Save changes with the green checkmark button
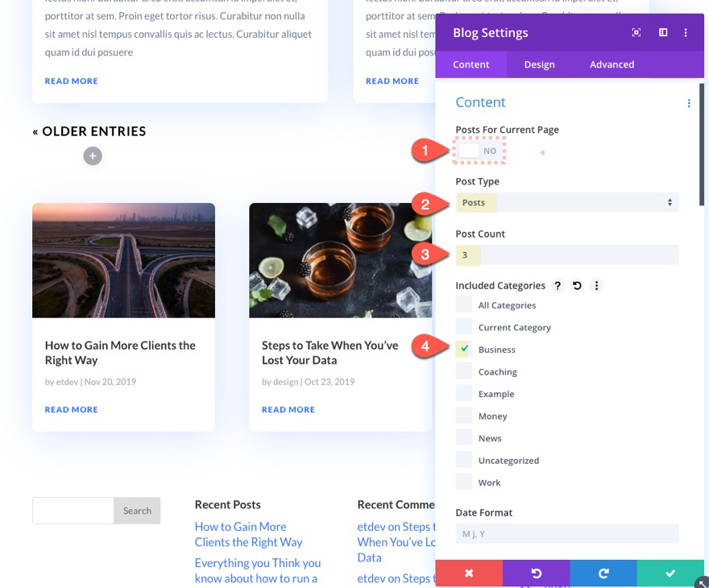709x588 pixels. point(670,574)
